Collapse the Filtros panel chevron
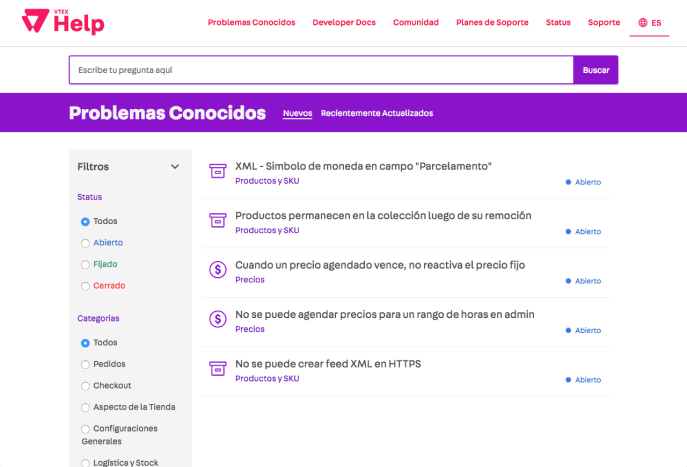 click(x=175, y=167)
